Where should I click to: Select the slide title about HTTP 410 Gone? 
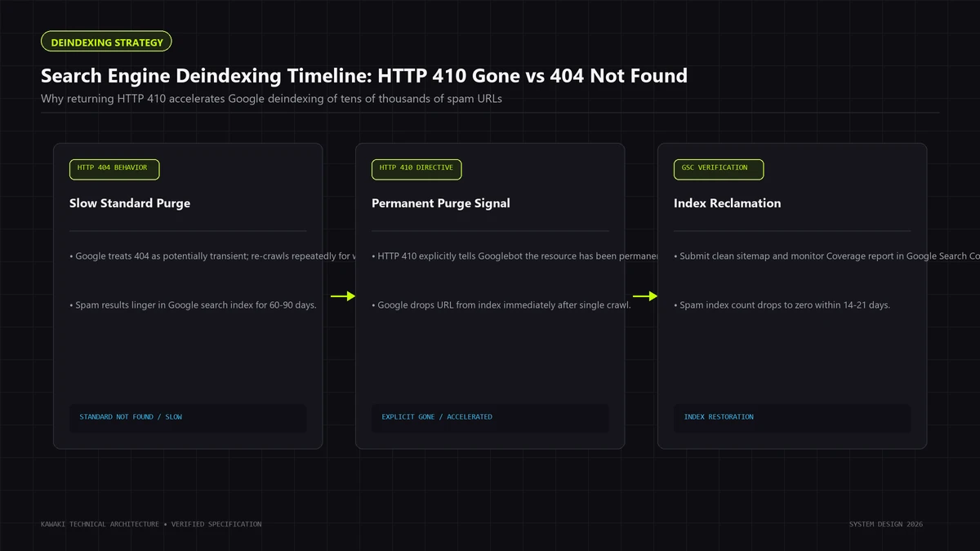364,76
